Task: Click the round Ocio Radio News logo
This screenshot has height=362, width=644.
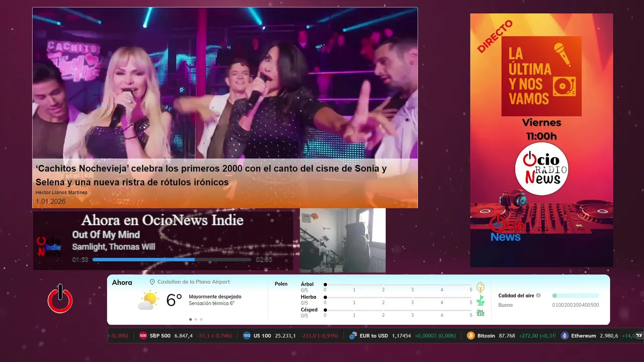Action: (542, 168)
